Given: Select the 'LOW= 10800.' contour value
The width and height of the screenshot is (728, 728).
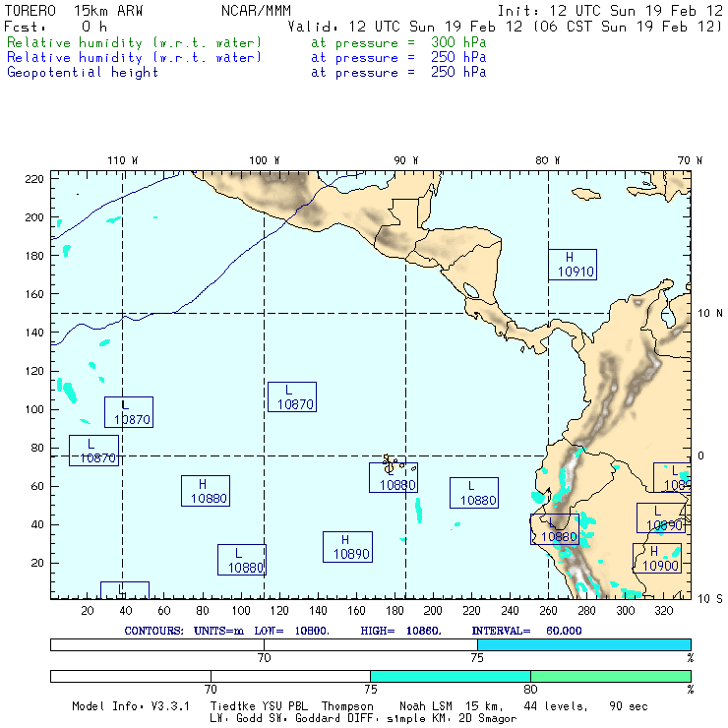Looking at the screenshot, I should click(x=292, y=631).
